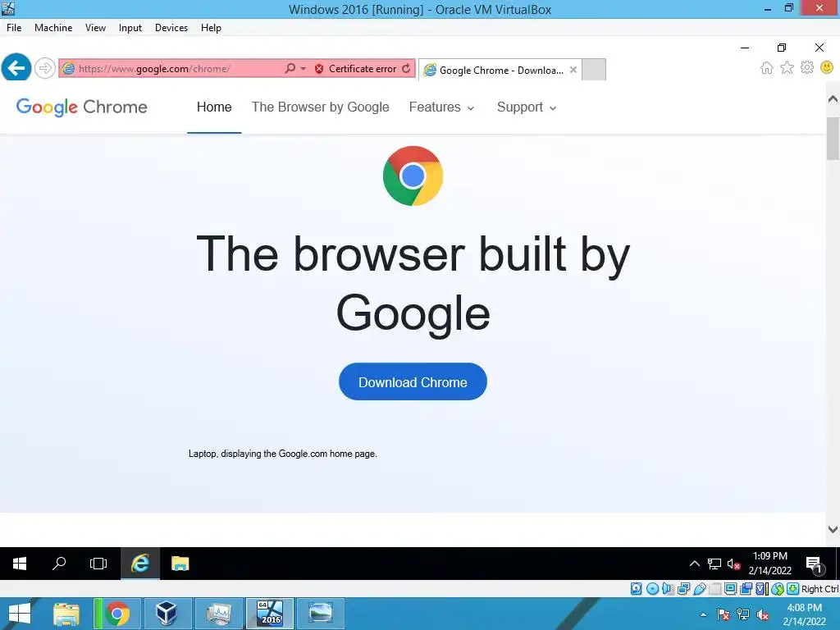The image size is (840, 630).
Task: Click VirtualBox mouse integration indicator
Action: (x=778, y=589)
